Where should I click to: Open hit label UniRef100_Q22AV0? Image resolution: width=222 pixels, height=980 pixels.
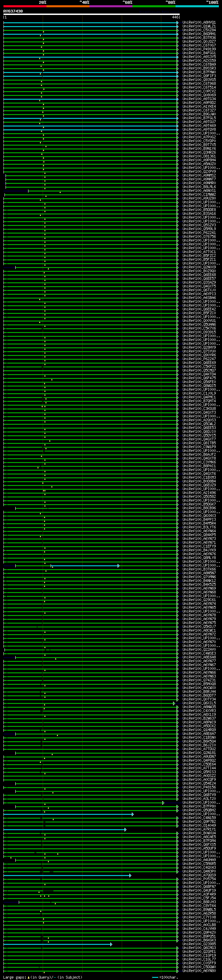199,649
